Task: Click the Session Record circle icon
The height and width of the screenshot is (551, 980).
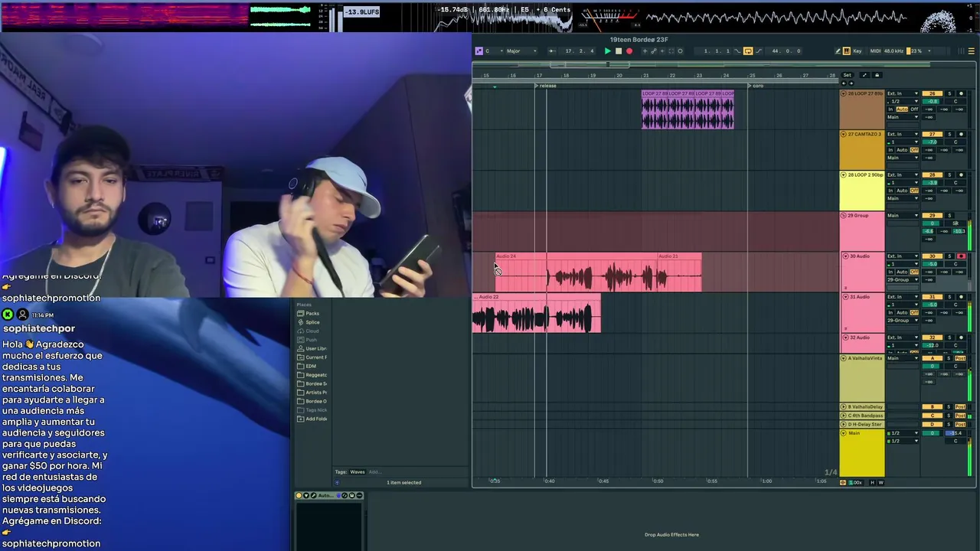Action: 680,51
